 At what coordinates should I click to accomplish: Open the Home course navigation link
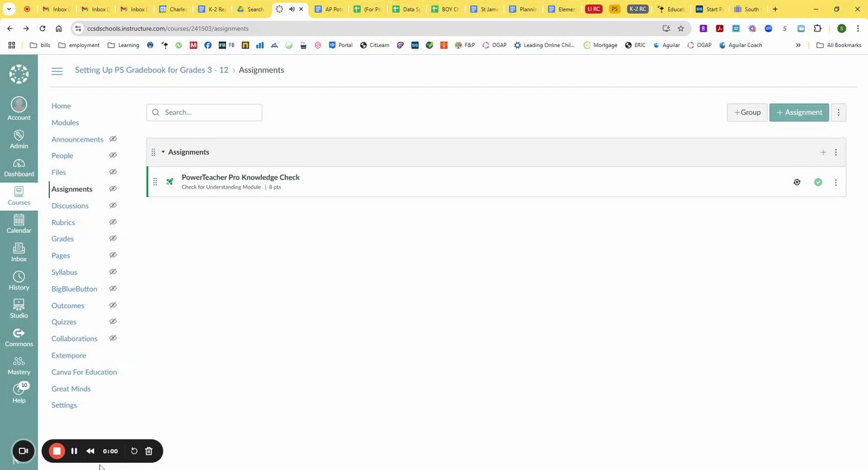(x=61, y=106)
